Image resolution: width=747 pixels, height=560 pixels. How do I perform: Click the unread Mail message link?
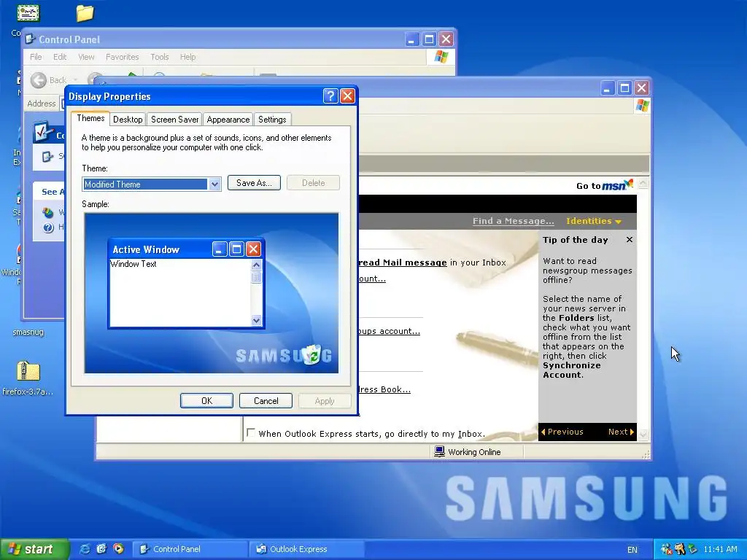(x=403, y=262)
